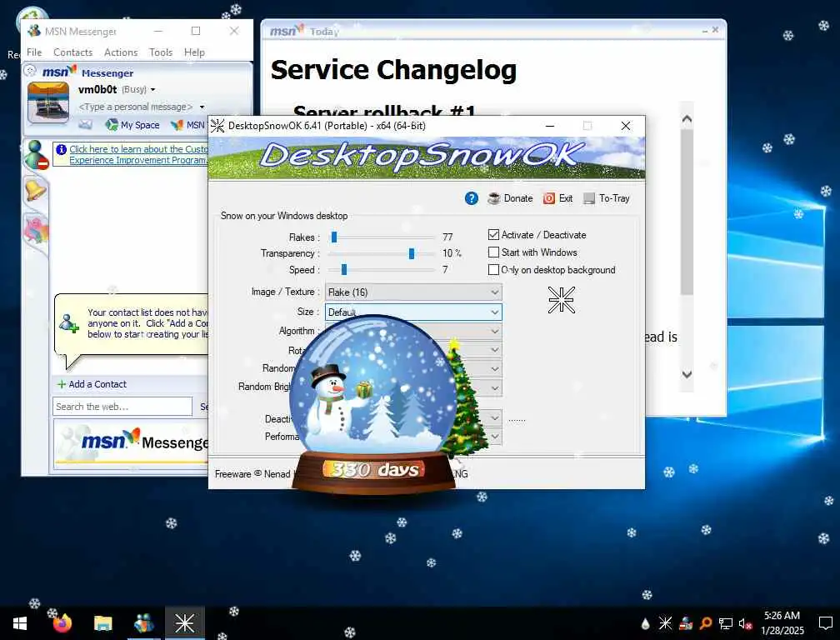Screen dimensions: 840x640
Task: Open MSN Messenger Help menu
Action: (194, 52)
